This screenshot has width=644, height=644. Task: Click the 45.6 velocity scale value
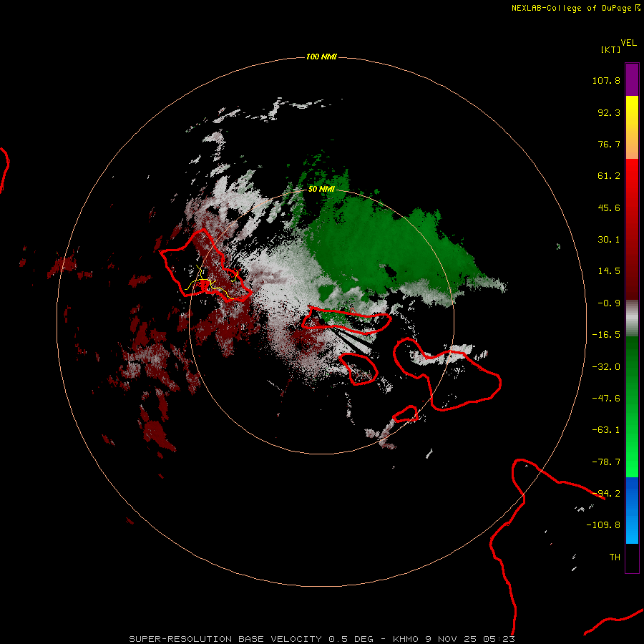point(609,208)
